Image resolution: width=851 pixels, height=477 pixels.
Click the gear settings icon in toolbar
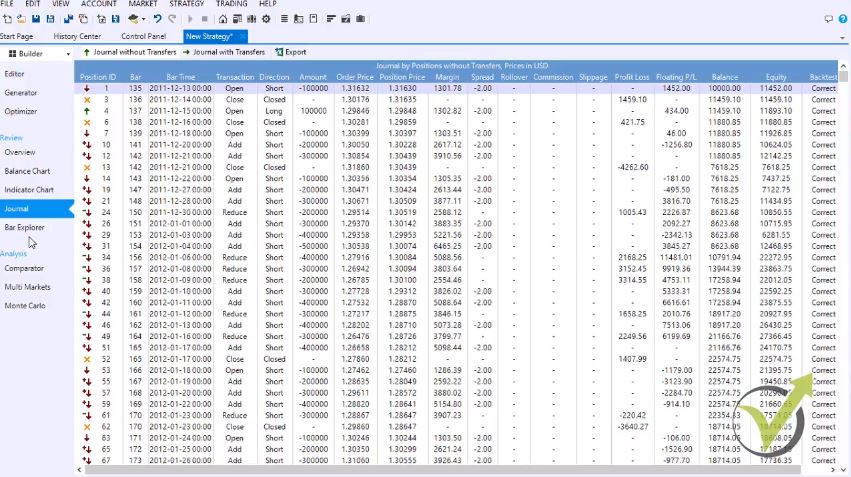[x=268, y=19]
